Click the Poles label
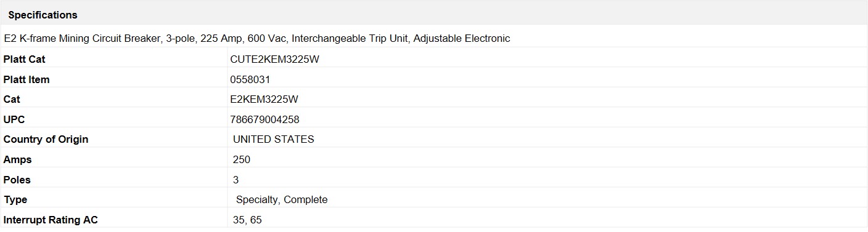This screenshot has width=868, height=232. 17,180
